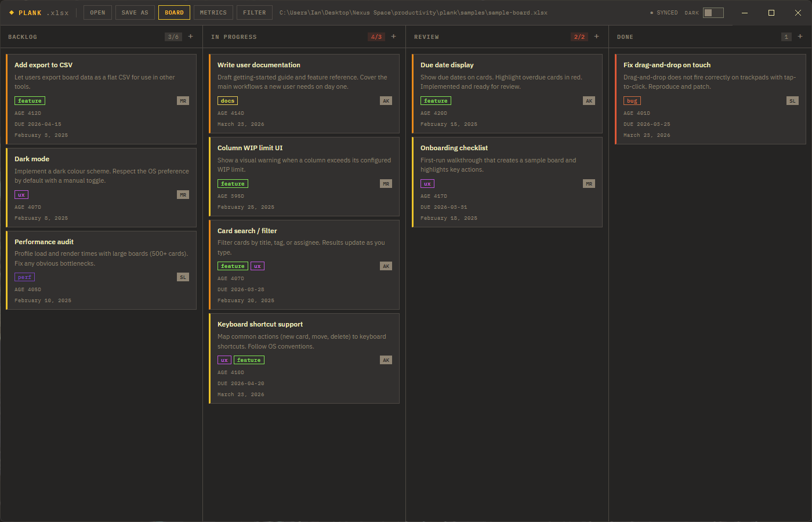Screen dimensions: 812x522
Task: Select the Board view tab
Action: (x=174, y=13)
